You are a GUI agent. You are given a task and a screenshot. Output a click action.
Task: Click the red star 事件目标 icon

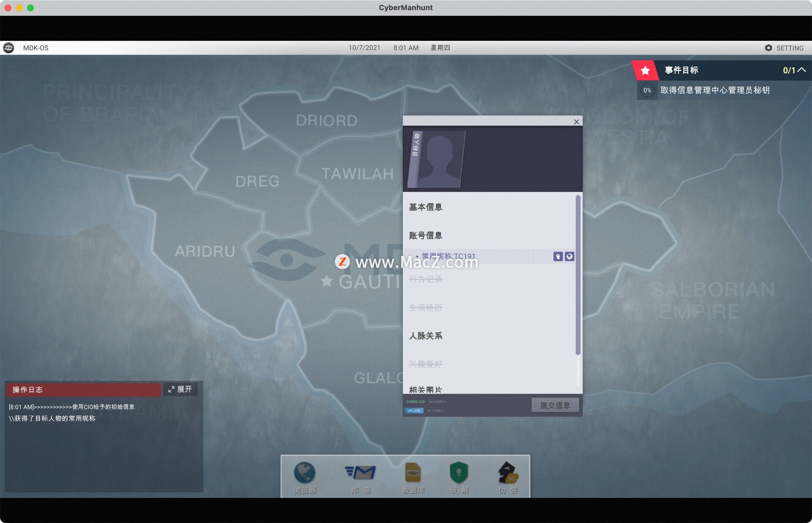(x=645, y=71)
